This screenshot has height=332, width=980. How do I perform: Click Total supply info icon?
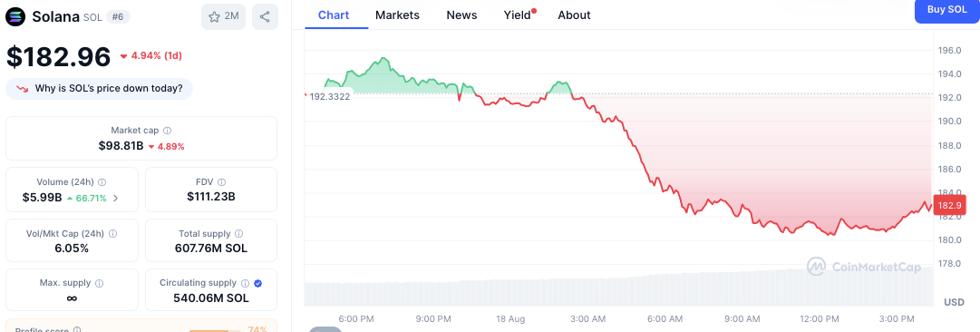point(238,234)
